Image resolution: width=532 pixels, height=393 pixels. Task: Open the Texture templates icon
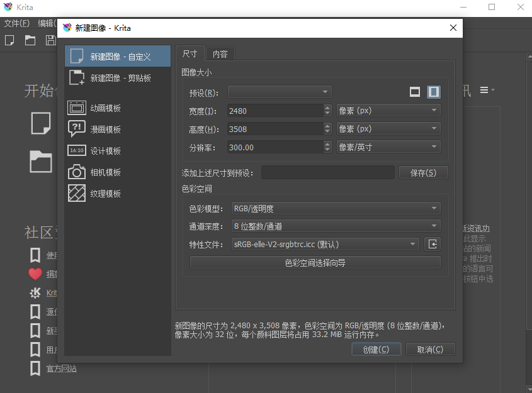(x=77, y=193)
